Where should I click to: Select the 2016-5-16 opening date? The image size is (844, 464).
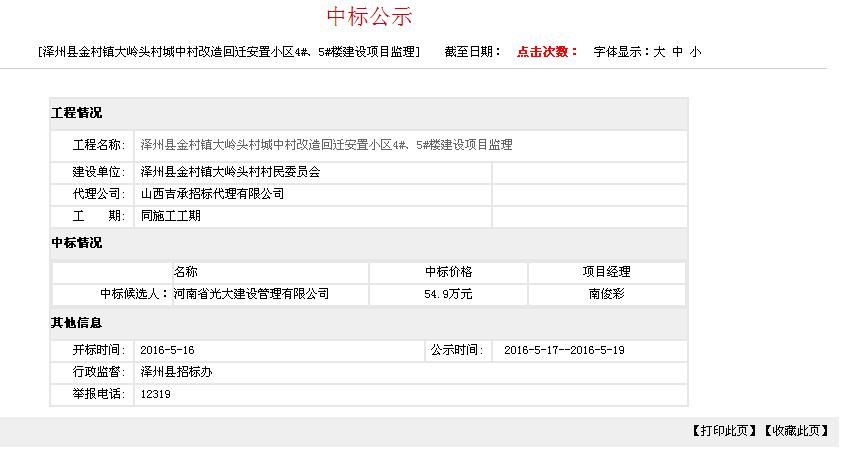click(167, 350)
